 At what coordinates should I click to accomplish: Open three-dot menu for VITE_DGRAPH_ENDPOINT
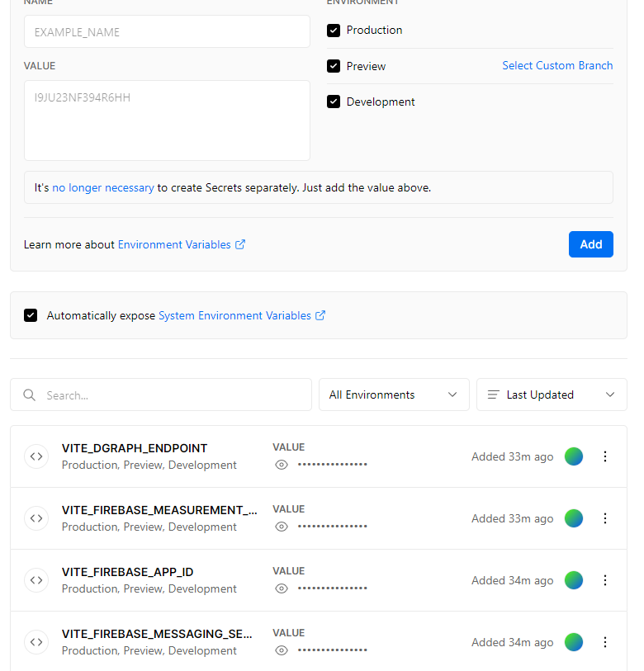click(x=605, y=456)
